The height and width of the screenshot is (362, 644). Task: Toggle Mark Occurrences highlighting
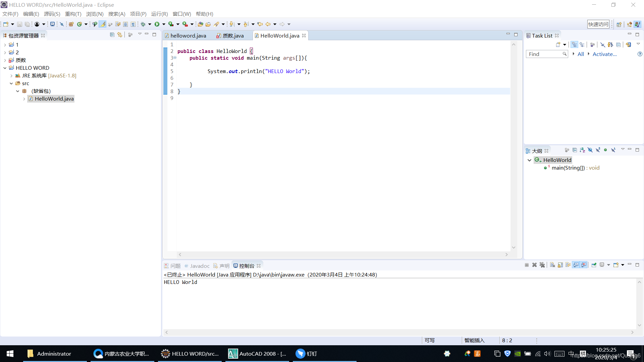[x=102, y=24]
